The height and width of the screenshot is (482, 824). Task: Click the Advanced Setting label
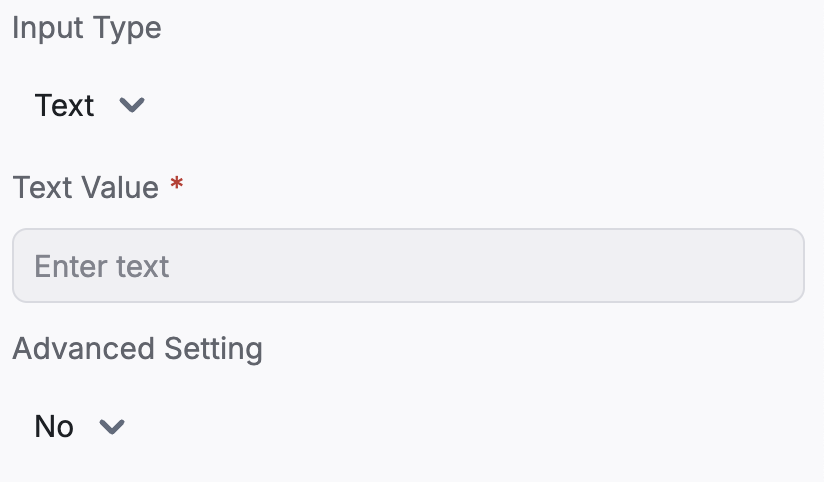[138, 348]
